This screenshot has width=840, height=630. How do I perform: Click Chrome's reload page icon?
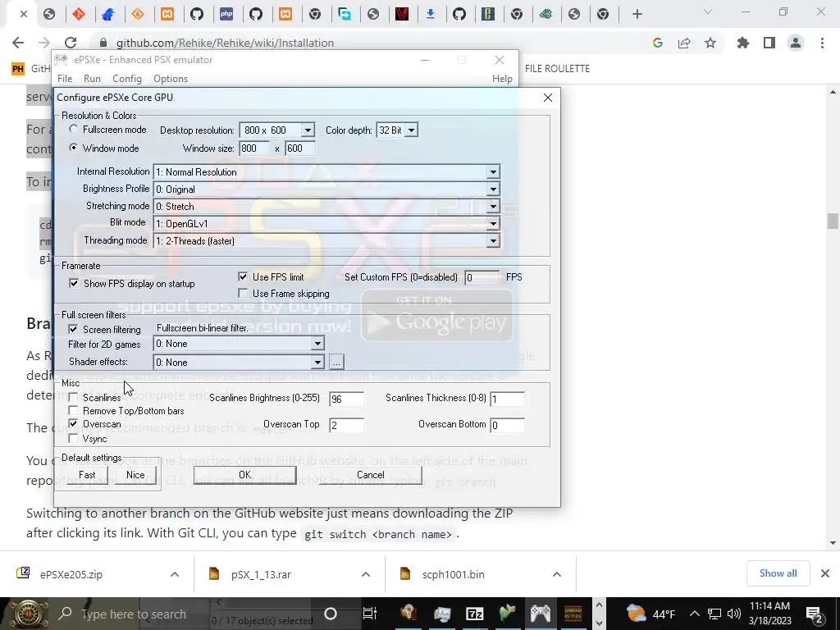71,43
